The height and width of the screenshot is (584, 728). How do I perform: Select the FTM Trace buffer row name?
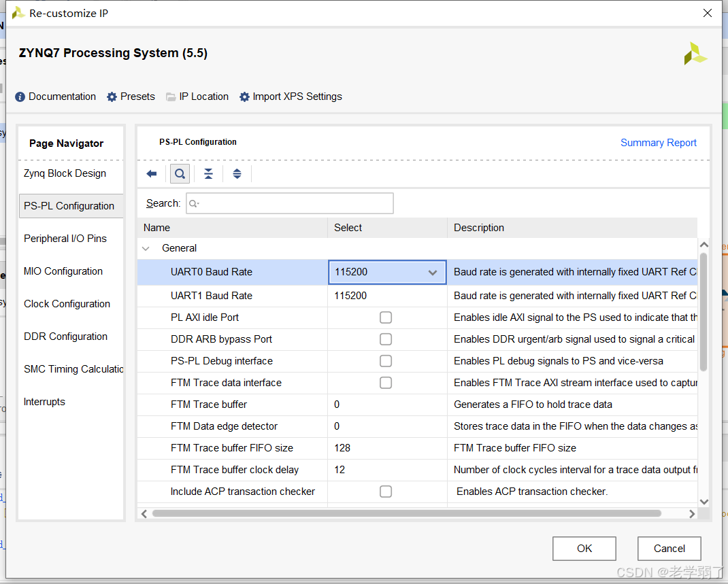pos(208,405)
